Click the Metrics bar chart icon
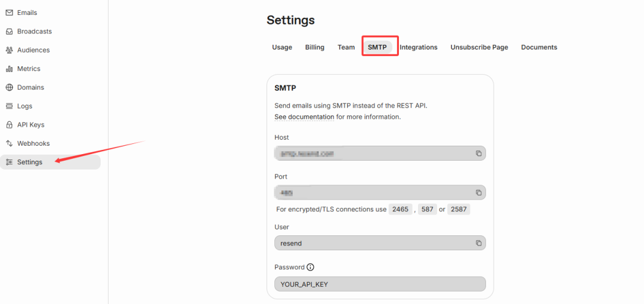 pos(9,69)
